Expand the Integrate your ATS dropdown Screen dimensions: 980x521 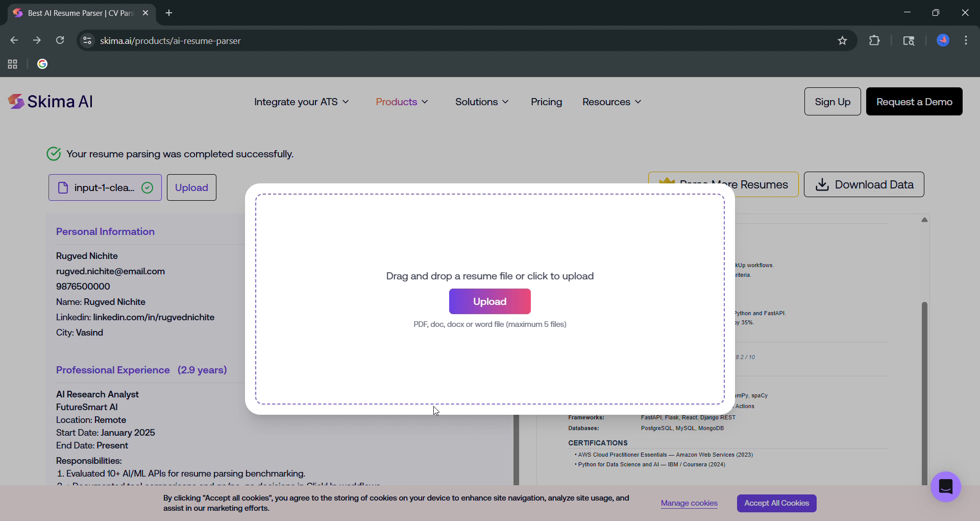point(301,102)
